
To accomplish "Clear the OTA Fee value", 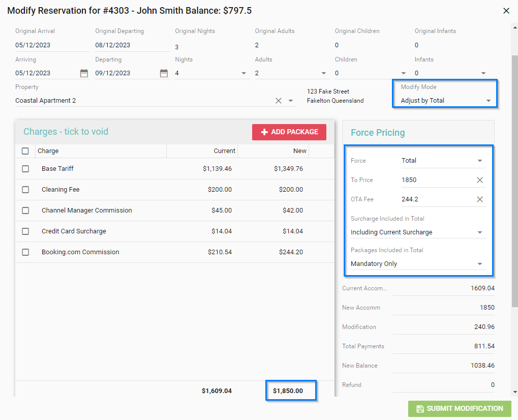I will tap(479, 199).
